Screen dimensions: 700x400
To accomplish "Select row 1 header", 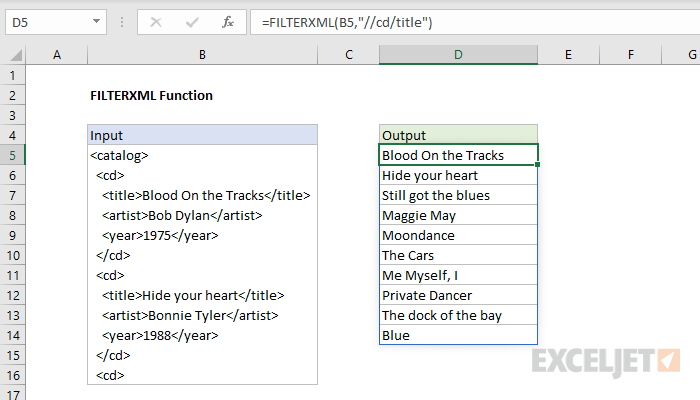I will coord(12,75).
